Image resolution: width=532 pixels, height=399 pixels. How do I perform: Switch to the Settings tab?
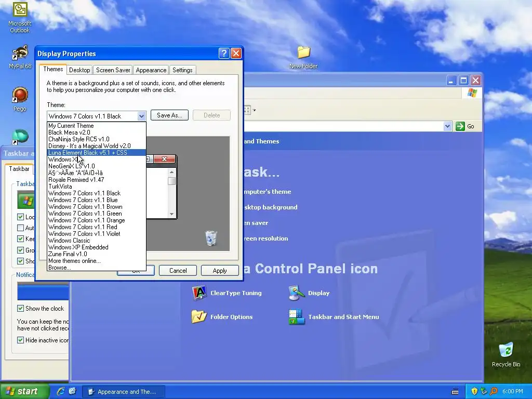[182, 70]
